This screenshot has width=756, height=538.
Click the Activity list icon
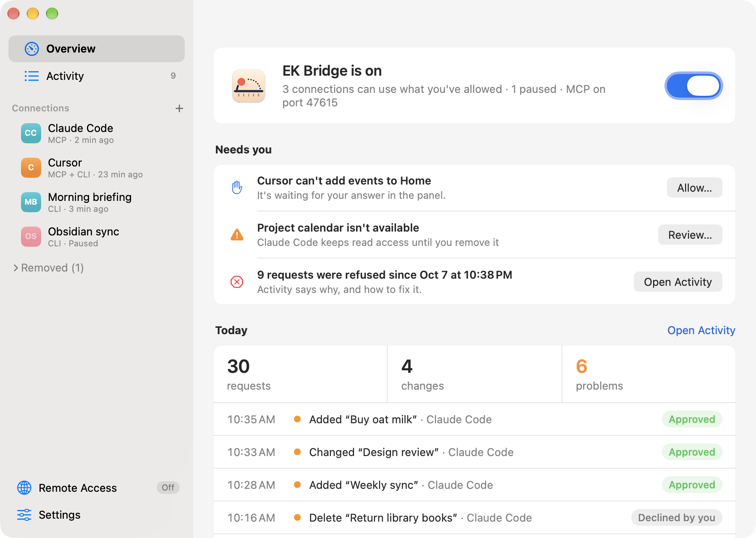(32, 76)
